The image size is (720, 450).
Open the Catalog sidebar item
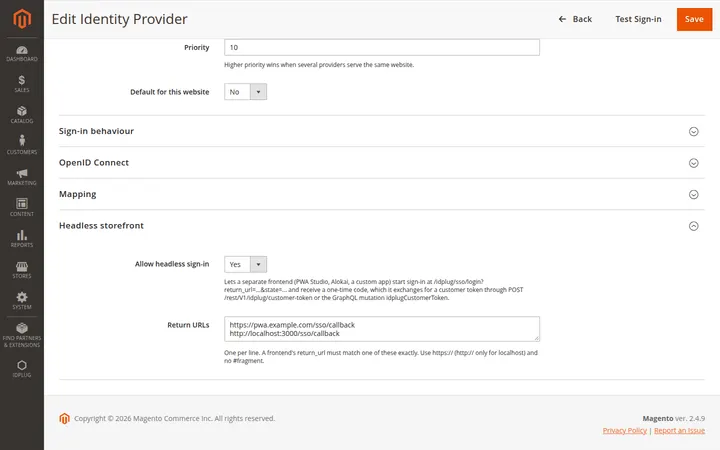pos(22,115)
